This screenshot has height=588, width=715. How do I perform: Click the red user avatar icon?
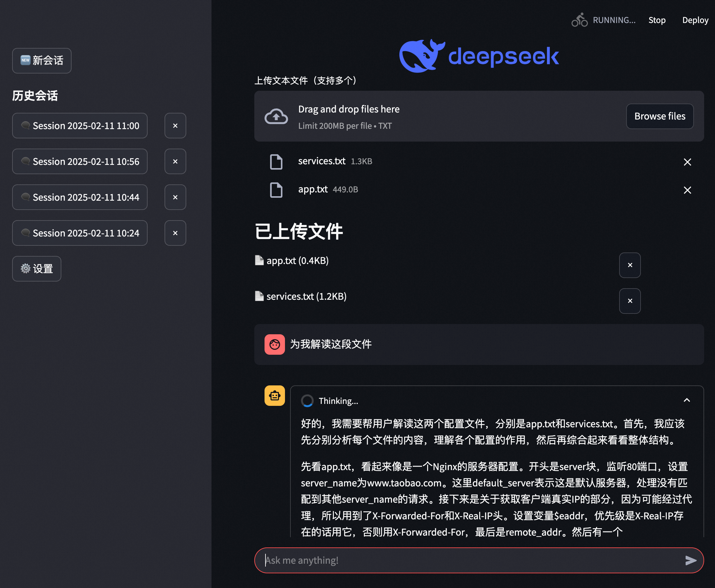[x=274, y=344]
